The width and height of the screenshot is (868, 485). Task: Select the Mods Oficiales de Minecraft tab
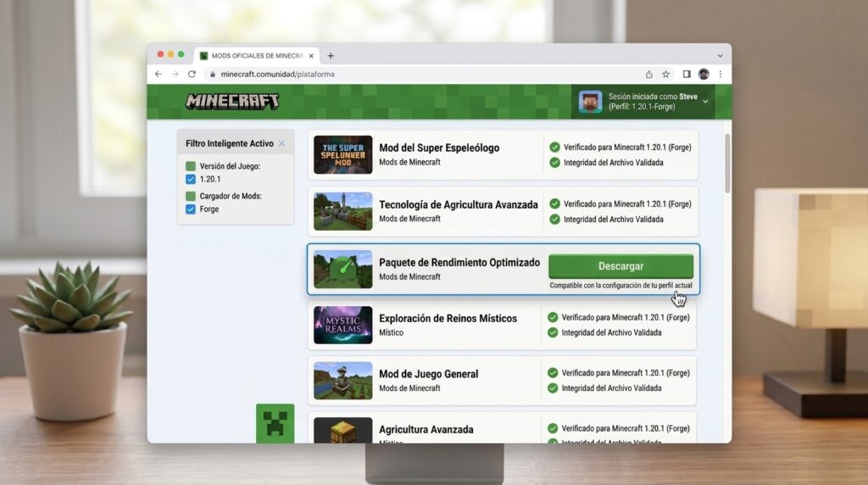256,56
